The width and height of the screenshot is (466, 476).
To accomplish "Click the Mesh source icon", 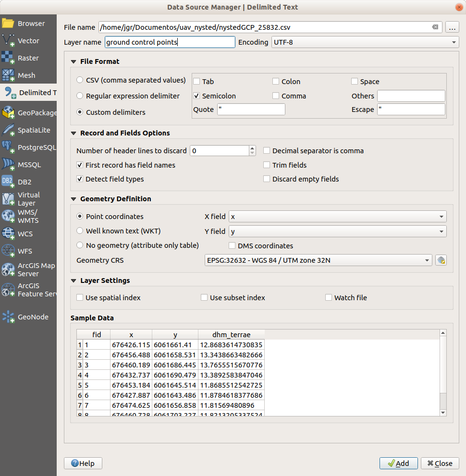I will coord(8,75).
